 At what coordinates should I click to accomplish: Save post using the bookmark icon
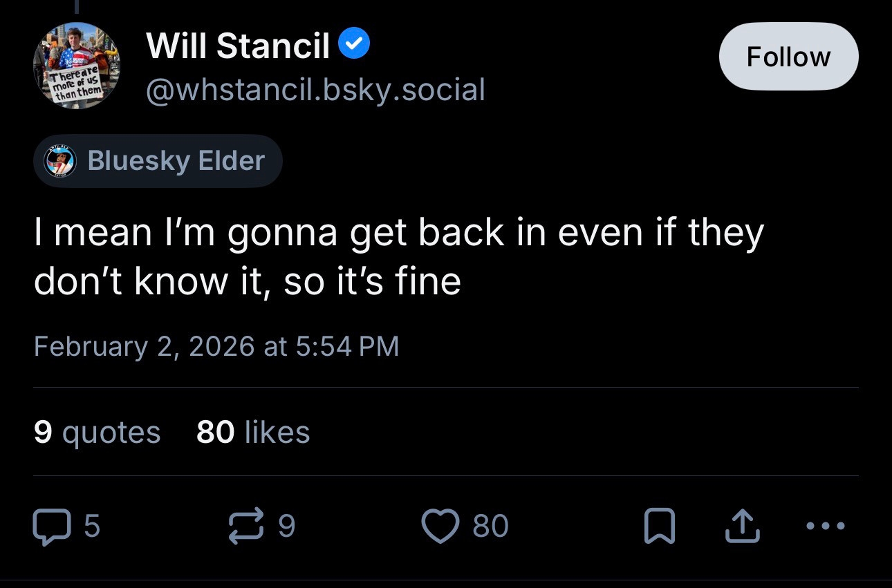[659, 527]
